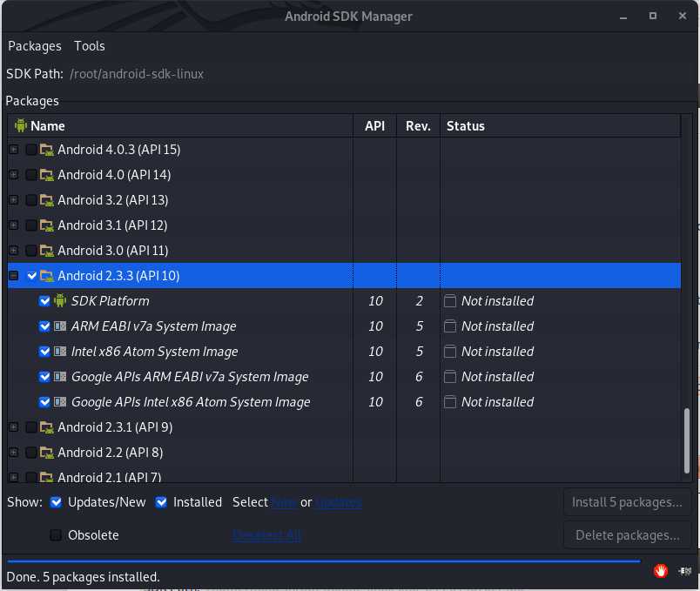Open the Tools menu
The image size is (700, 591).
click(x=90, y=46)
